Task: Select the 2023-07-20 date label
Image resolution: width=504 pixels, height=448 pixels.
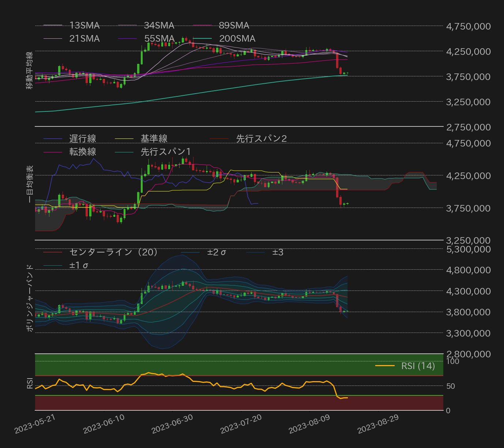Action: (241, 424)
